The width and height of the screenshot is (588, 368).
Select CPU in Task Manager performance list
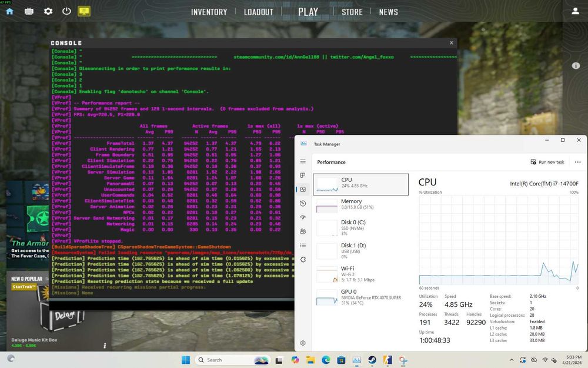(361, 184)
